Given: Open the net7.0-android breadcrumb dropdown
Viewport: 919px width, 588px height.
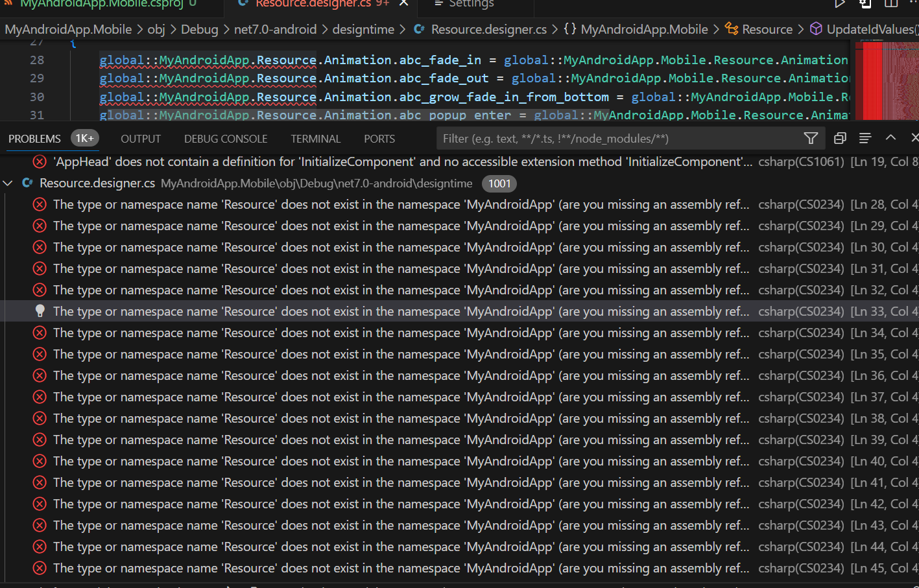Looking at the screenshot, I should (x=275, y=29).
